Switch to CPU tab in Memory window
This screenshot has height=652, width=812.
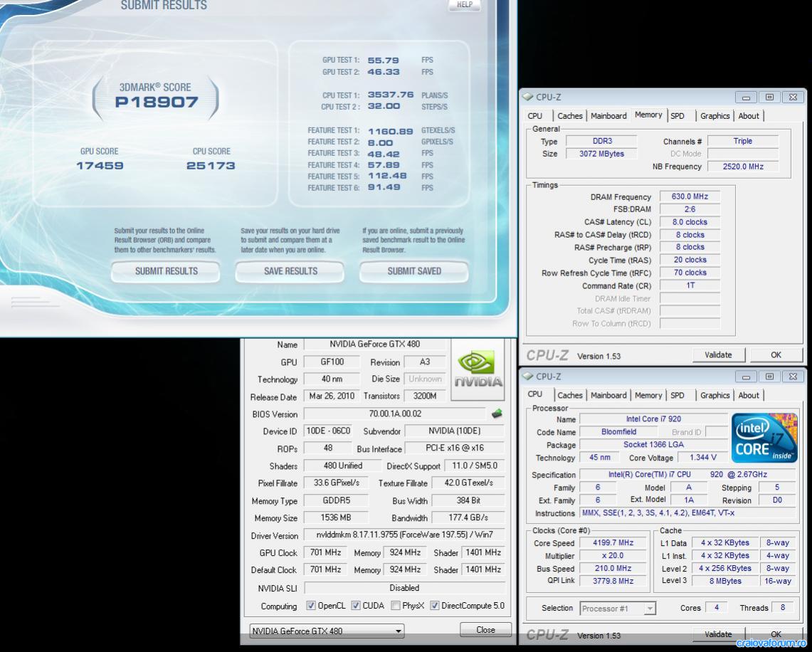535,116
